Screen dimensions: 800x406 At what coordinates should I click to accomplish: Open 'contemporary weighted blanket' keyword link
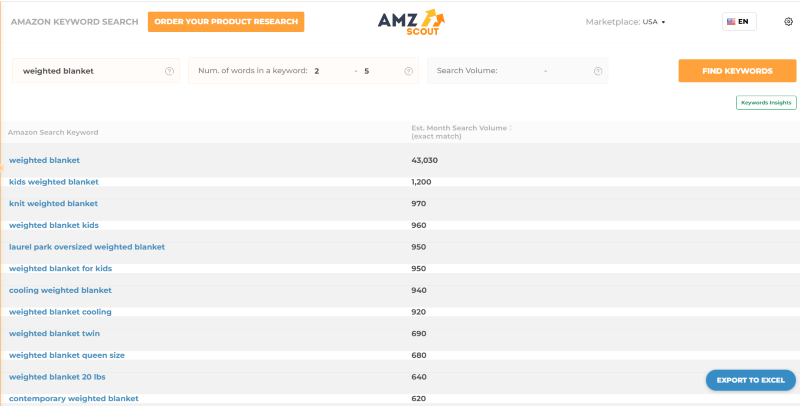pyautogui.click(x=73, y=399)
